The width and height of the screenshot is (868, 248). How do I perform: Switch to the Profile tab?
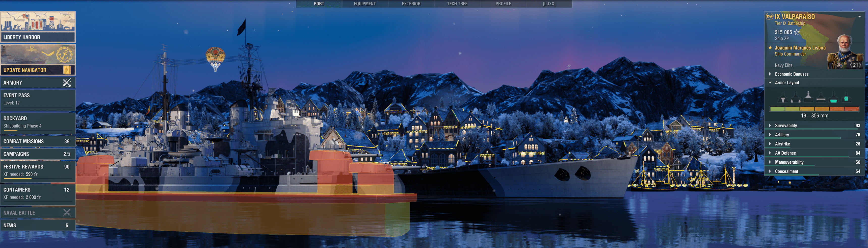503,4
